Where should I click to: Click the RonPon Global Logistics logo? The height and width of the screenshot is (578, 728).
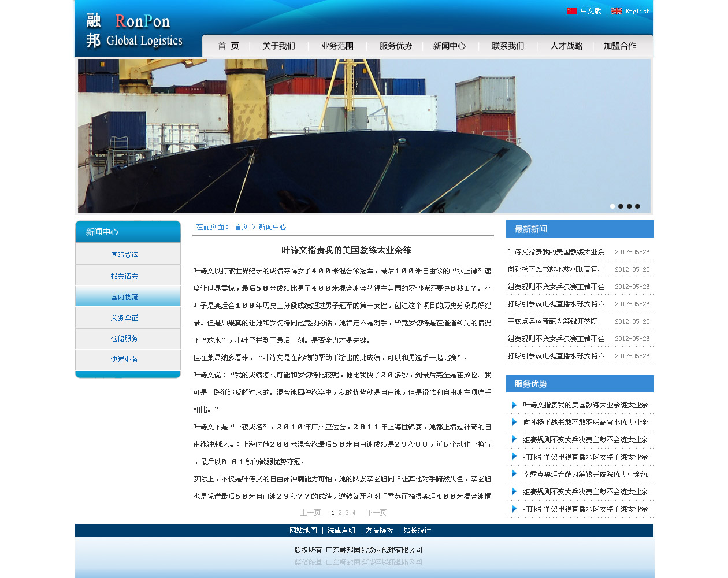point(134,30)
